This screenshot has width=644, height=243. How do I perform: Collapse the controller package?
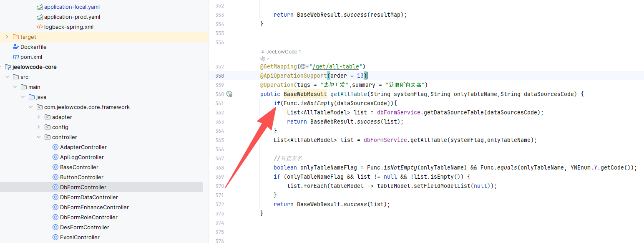tap(39, 137)
